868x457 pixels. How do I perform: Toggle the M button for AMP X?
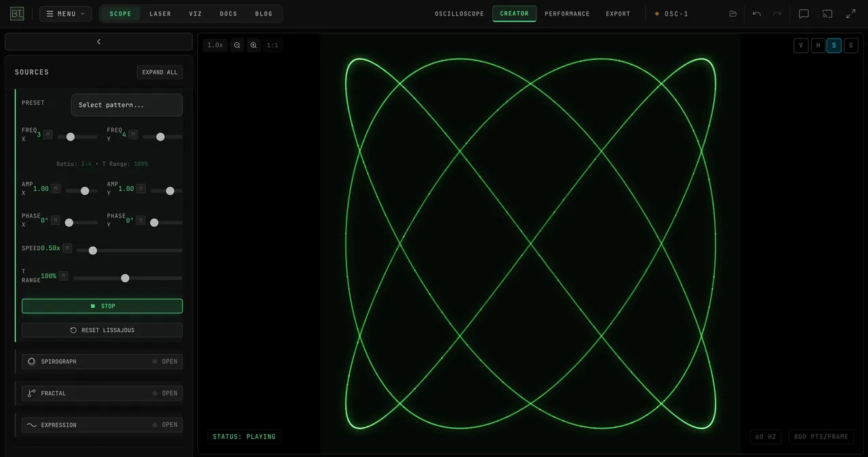(x=56, y=188)
